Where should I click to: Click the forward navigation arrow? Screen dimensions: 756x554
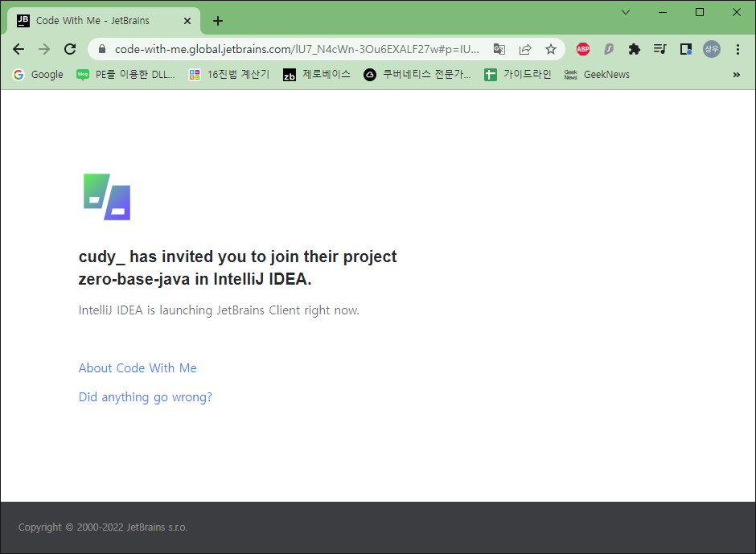pyautogui.click(x=44, y=49)
